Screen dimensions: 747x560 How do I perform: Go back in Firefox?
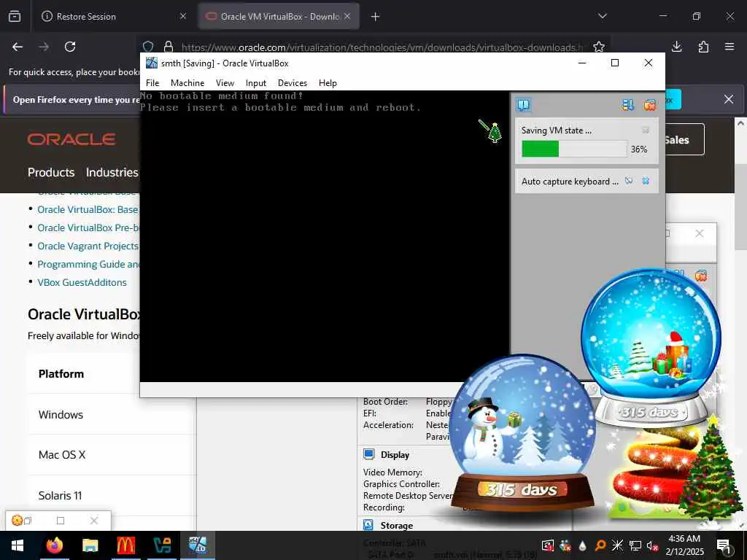(18, 47)
